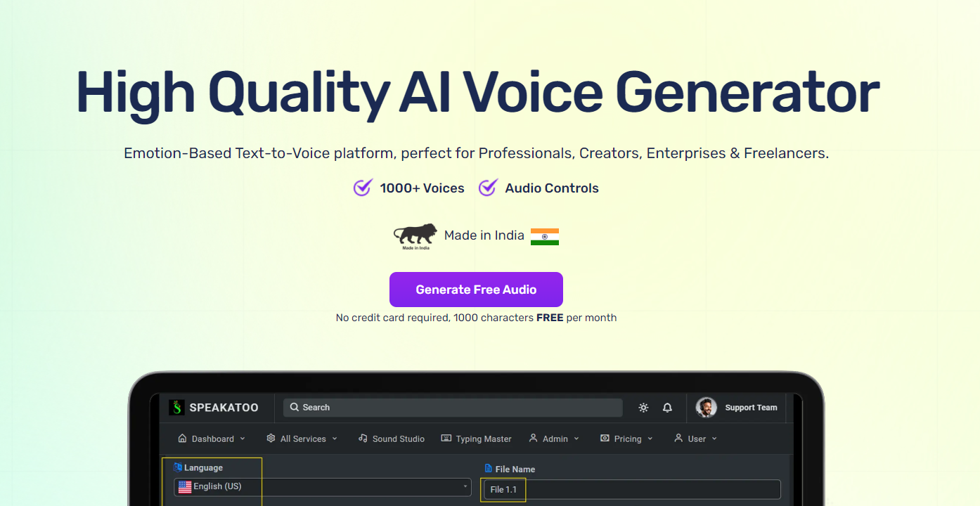Click the blue icon beside Language label

click(178, 467)
